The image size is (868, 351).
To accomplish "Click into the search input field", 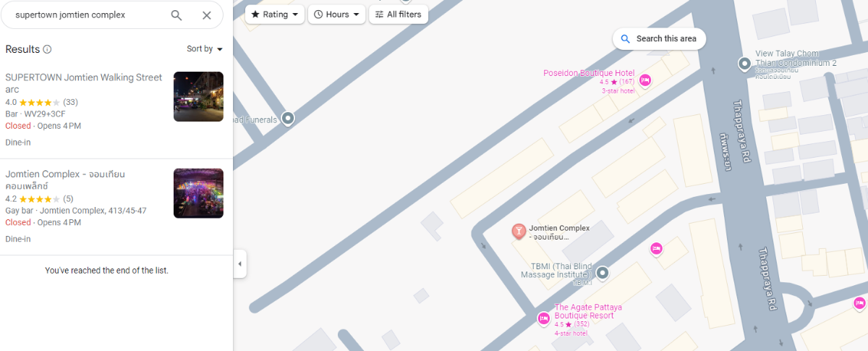I will pyautogui.click(x=88, y=15).
